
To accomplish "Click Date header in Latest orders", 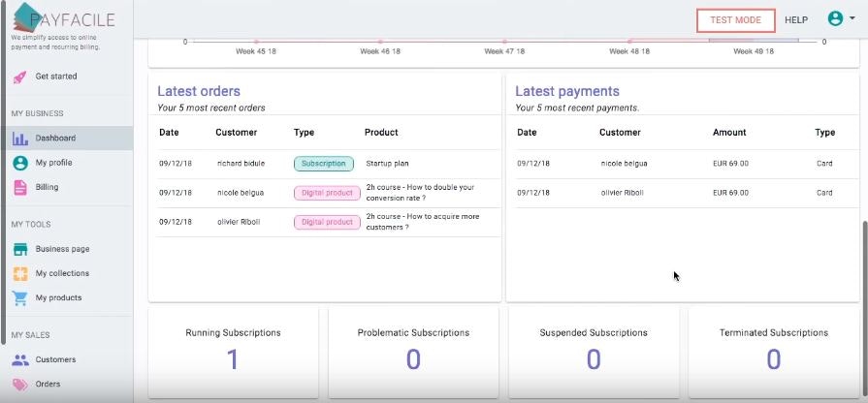I will (x=169, y=132).
